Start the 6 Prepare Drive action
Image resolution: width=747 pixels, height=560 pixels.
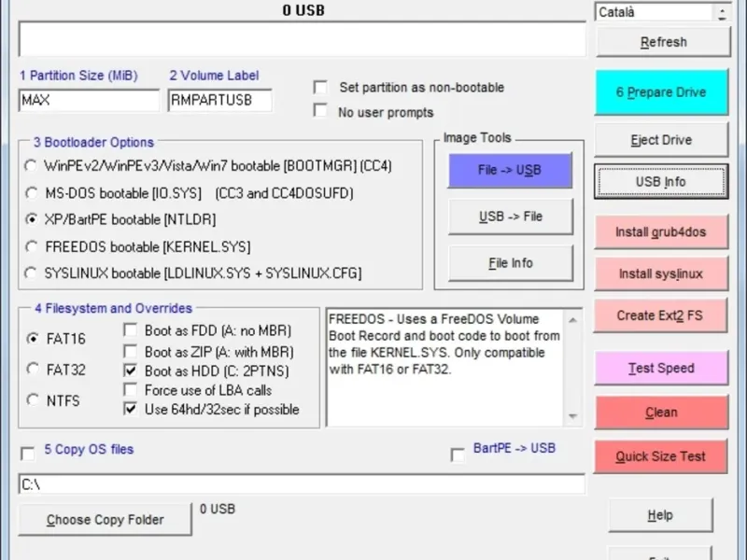coord(661,91)
